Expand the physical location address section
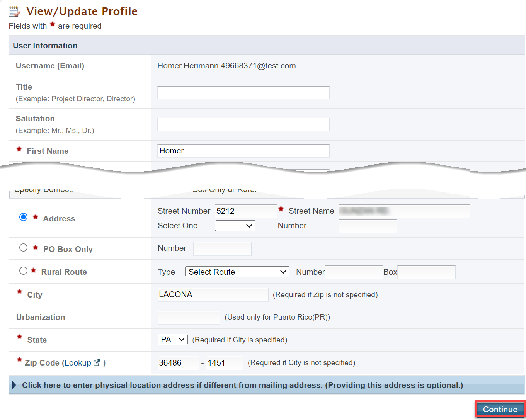The image size is (526, 420). point(267,385)
